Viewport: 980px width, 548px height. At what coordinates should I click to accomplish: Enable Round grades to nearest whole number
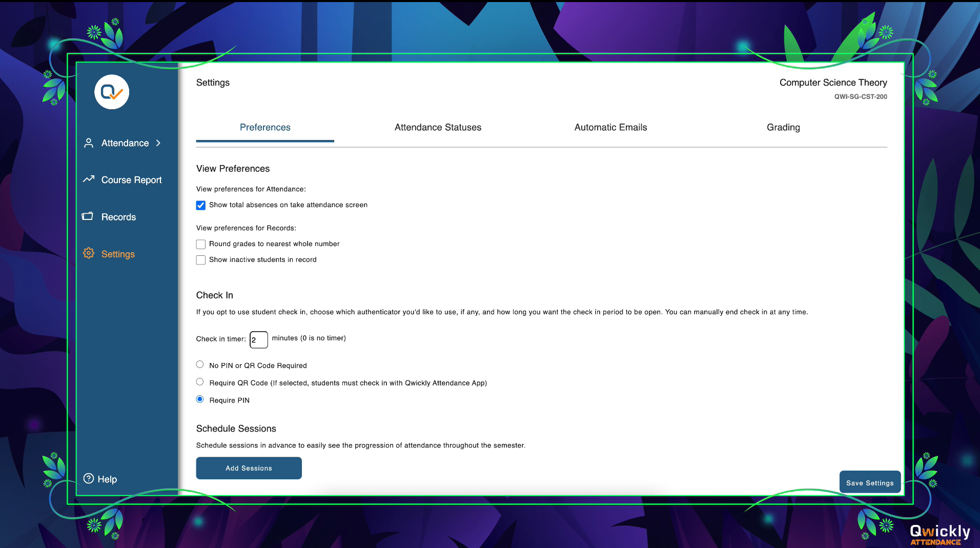click(201, 244)
